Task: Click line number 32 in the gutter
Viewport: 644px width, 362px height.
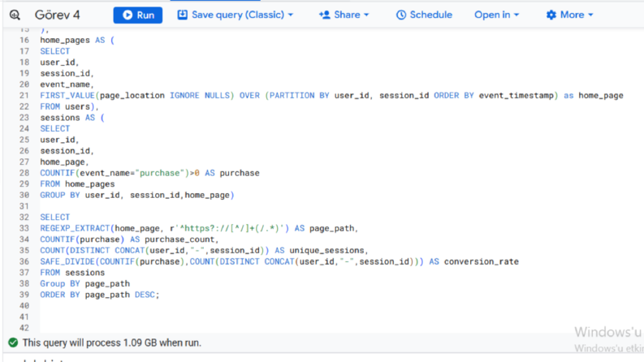Action: coord(24,217)
